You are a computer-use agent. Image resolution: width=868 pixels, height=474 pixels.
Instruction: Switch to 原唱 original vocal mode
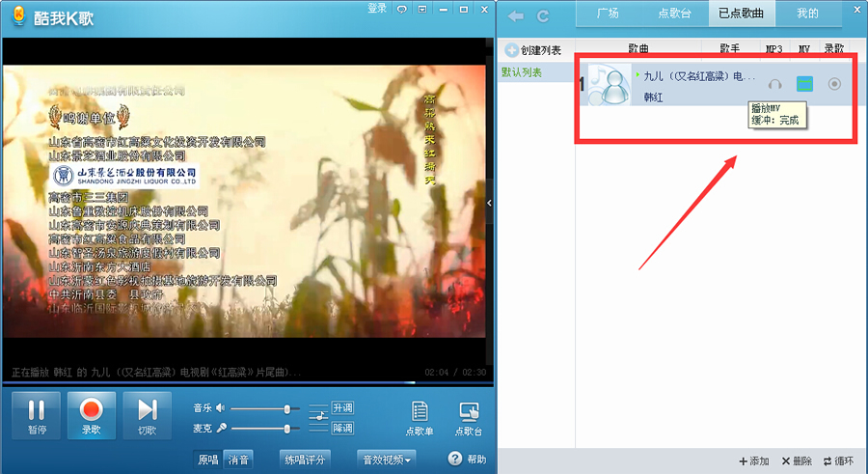[207, 460]
